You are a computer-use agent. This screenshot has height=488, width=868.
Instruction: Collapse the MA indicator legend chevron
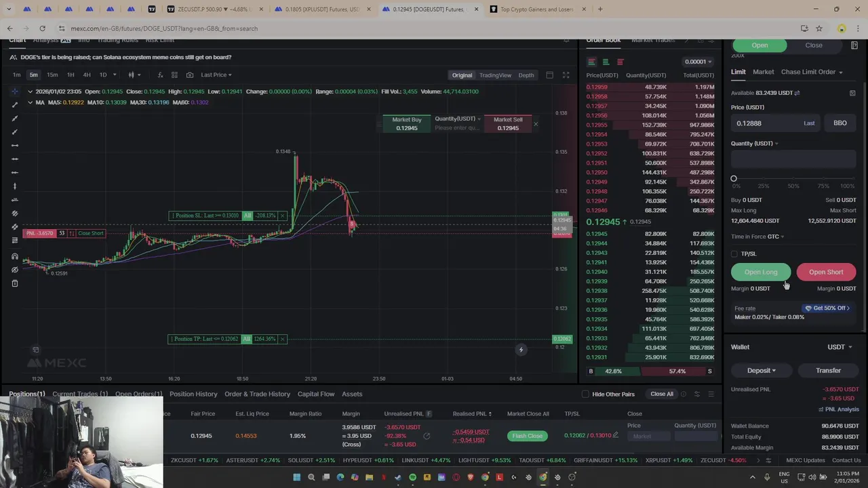[30, 102]
